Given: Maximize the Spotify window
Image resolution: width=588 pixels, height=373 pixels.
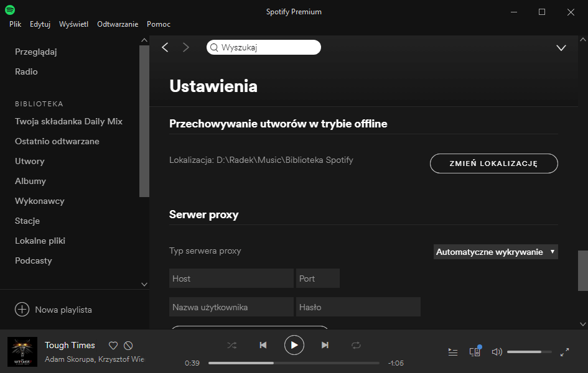Looking at the screenshot, I should [x=542, y=12].
